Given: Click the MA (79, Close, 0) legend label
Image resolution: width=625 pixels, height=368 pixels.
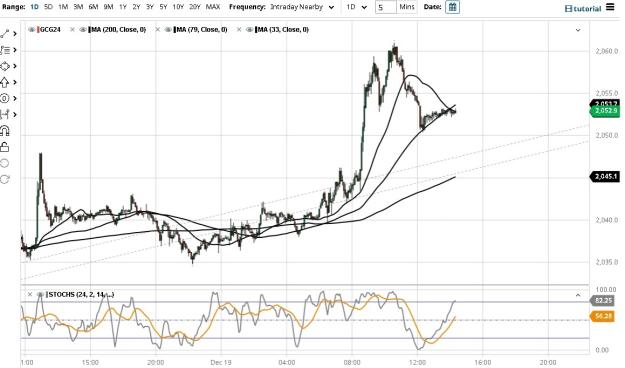Looking at the screenshot, I should pos(202,30).
